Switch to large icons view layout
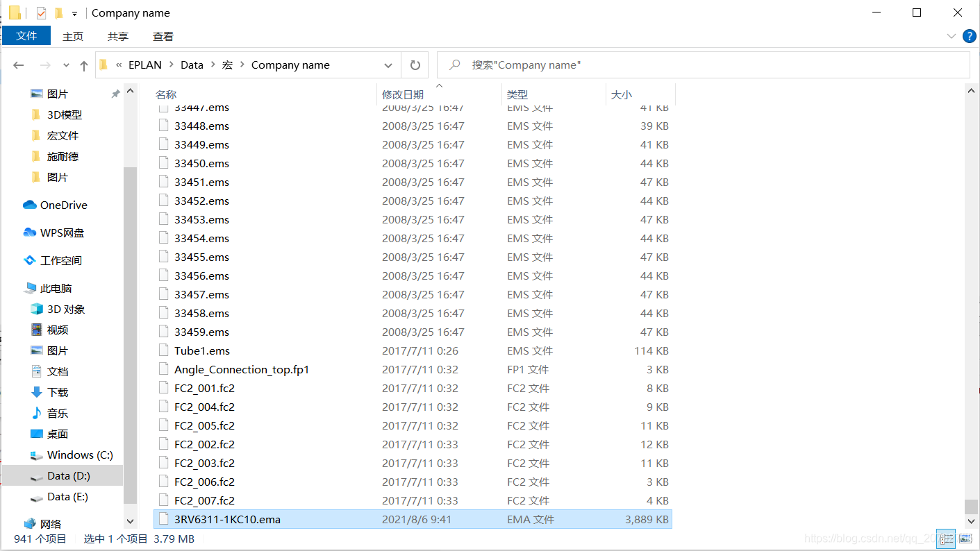980x551 pixels. click(x=966, y=538)
